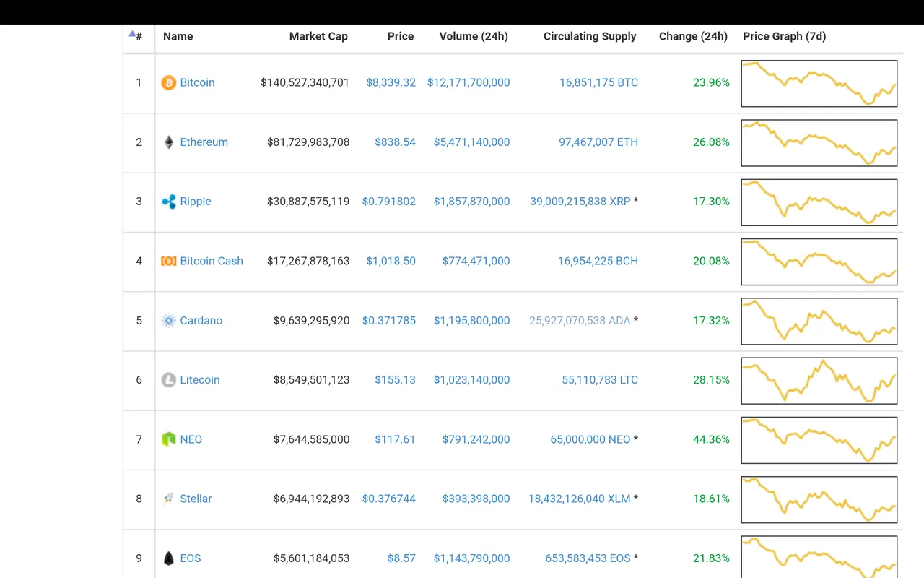
Task: Click NEO price $117.61
Action: point(395,439)
